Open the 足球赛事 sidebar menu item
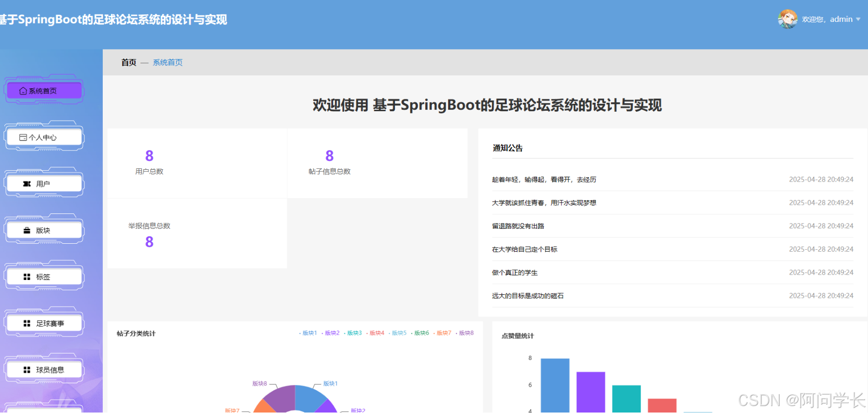The image size is (868, 415). tap(44, 323)
